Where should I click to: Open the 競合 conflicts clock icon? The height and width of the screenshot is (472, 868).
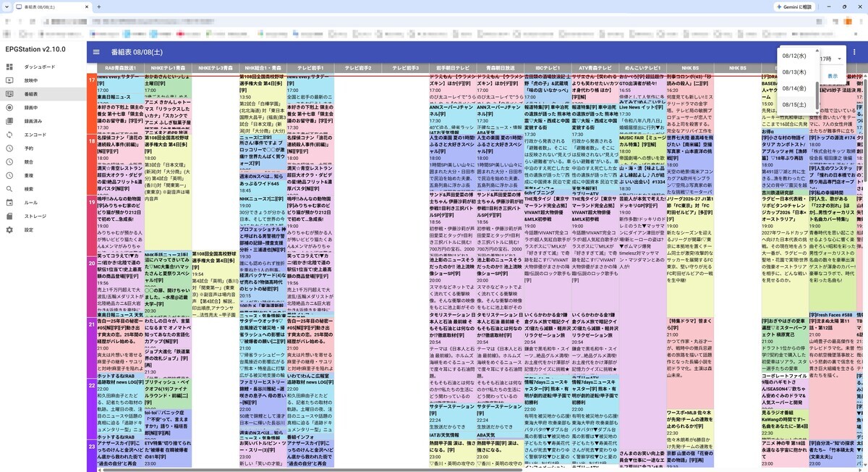[x=10, y=161]
